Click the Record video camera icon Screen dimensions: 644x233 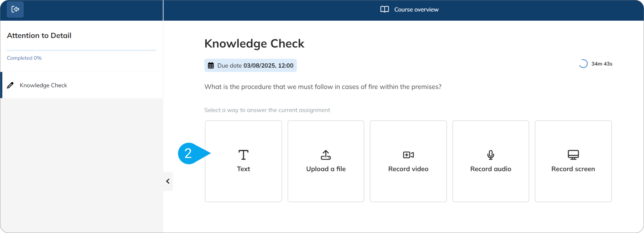coord(408,155)
